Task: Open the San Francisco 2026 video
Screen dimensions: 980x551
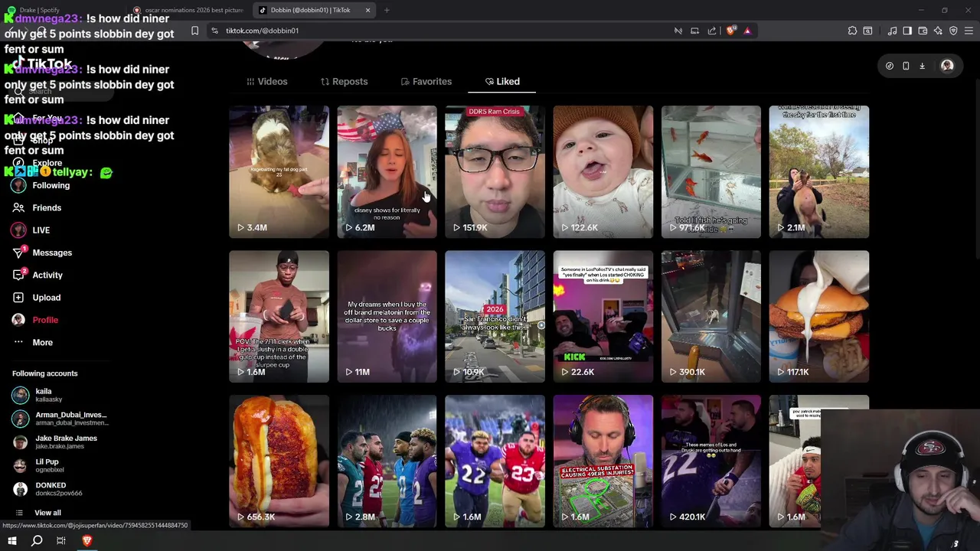Action: pos(495,316)
